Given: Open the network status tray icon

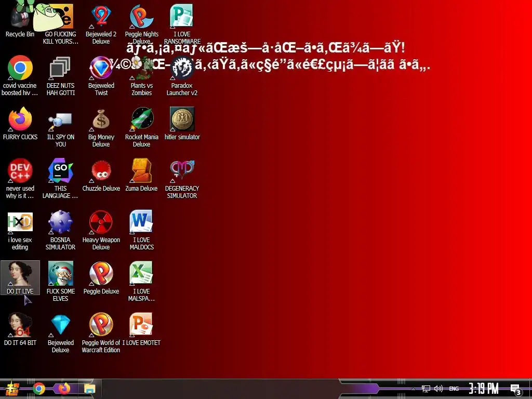Looking at the screenshot, I should pyautogui.click(x=425, y=389).
